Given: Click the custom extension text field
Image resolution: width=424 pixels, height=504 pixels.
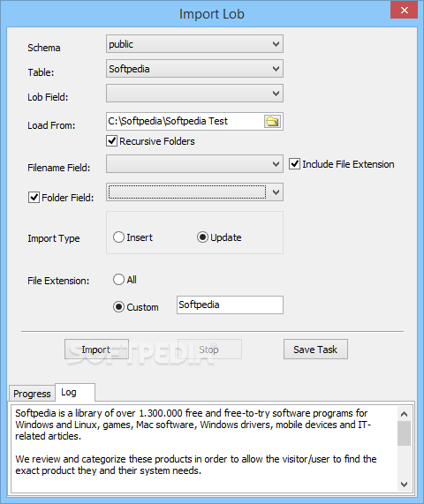Looking at the screenshot, I should [230, 305].
